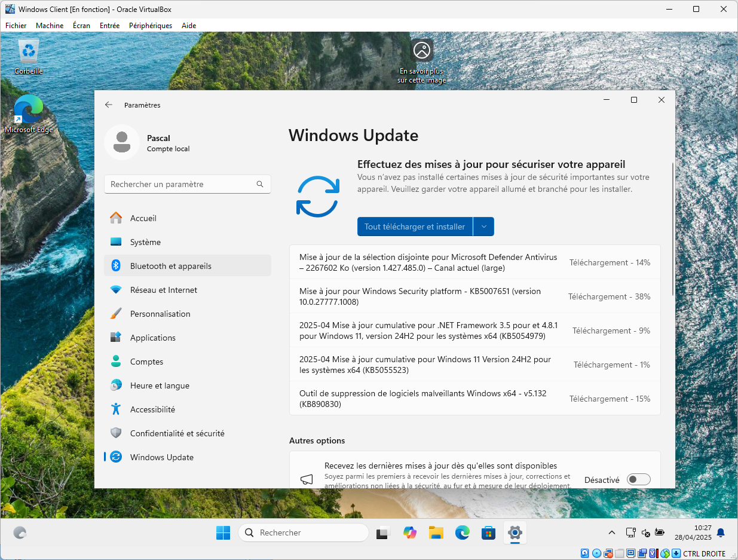Open the Système settings page
The width and height of the screenshot is (738, 560).
pyautogui.click(x=188, y=242)
